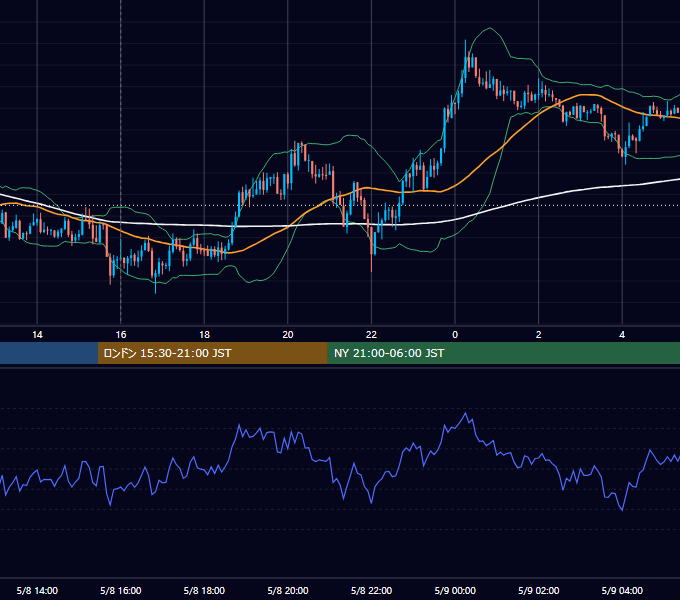
Task: Click the 18 time axis label
Action: coord(204,335)
